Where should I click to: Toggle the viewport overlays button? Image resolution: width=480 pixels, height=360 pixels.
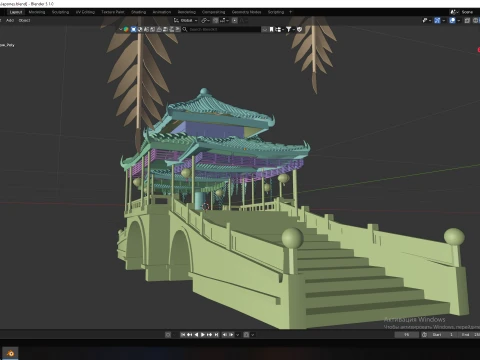point(452,20)
